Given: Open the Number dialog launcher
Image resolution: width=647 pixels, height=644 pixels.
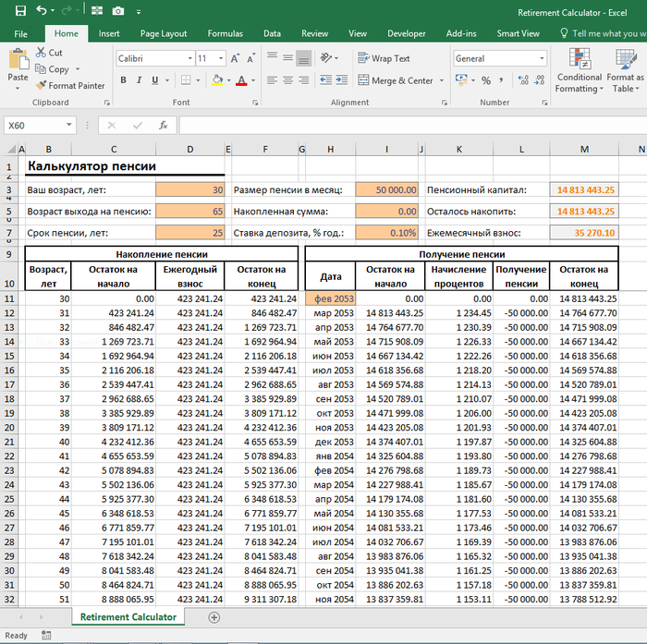Looking at the screenshot, I should [x=544, y=103].
